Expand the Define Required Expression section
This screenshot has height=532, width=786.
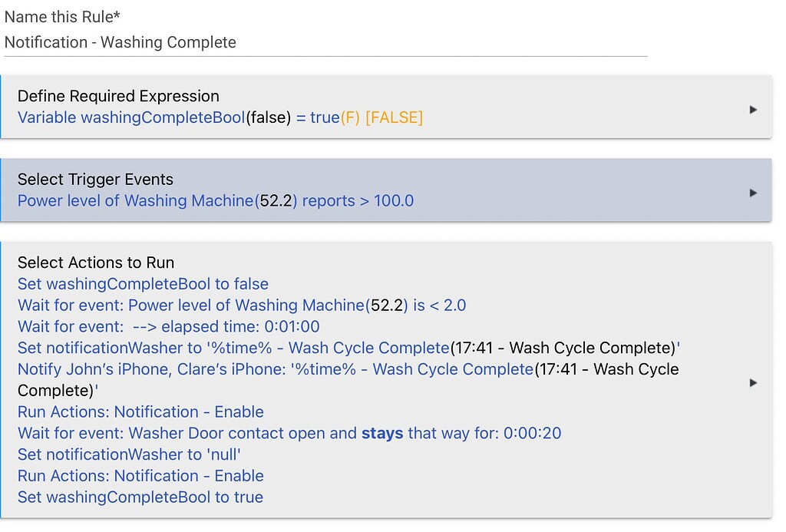click(x=753, y=108)
